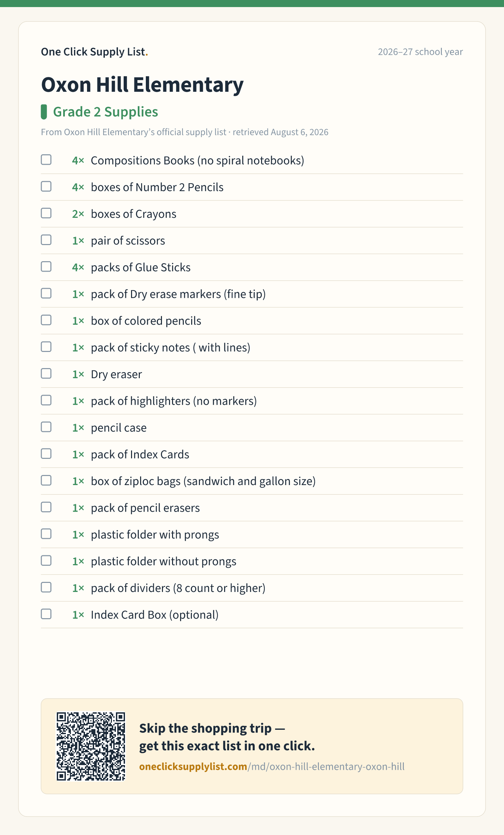The width and height of the screenshot is (504, 835).
Task: Tick the ziploc bags checkbox
Action: click(46, 481)
